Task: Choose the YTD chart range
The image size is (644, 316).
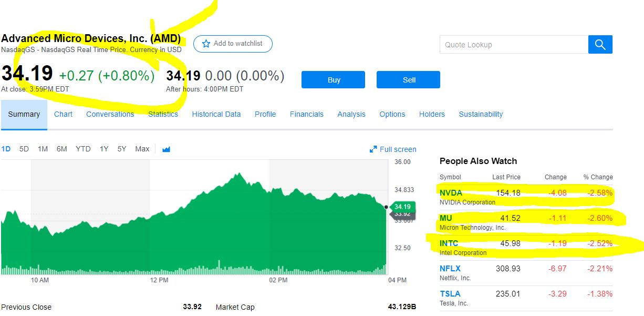Action: point(83,149)
